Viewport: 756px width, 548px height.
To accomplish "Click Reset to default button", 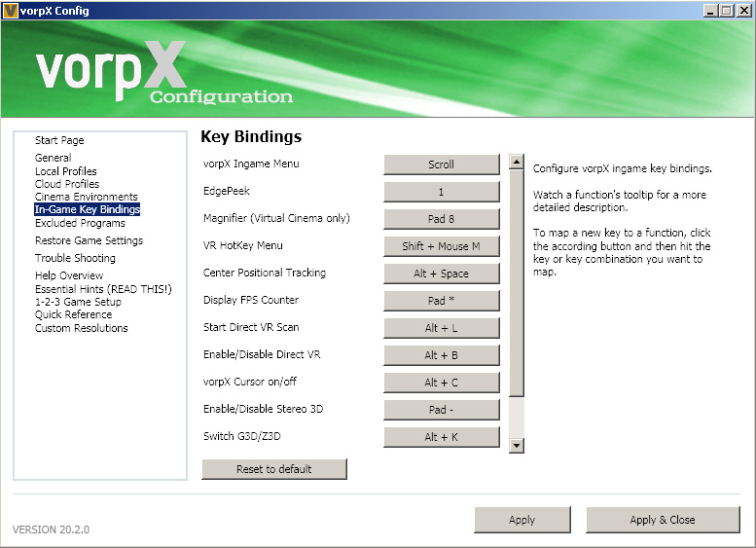I will pos(274,469).
